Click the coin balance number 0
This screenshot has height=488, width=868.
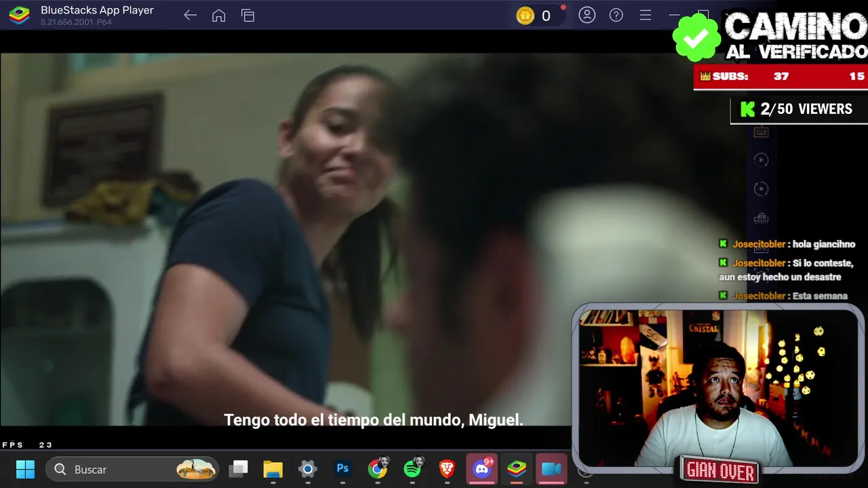tap(546, 16)
